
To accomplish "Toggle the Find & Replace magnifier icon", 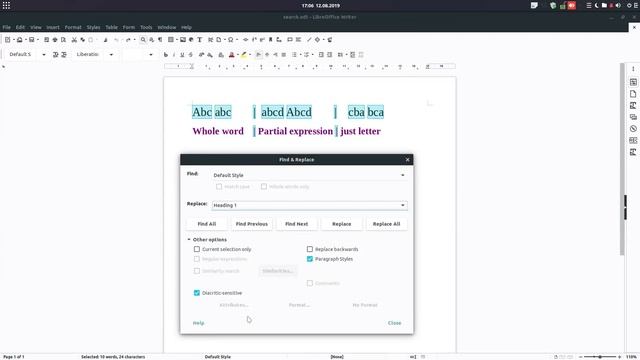I will coord(143,40).
